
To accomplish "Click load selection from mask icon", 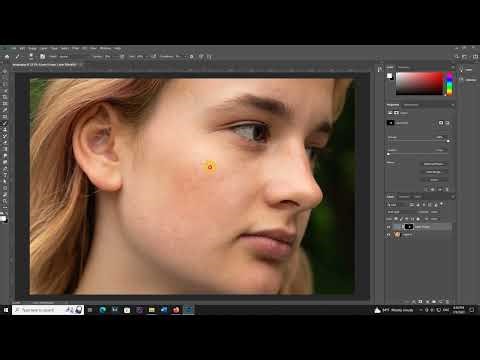I will 426,189.
